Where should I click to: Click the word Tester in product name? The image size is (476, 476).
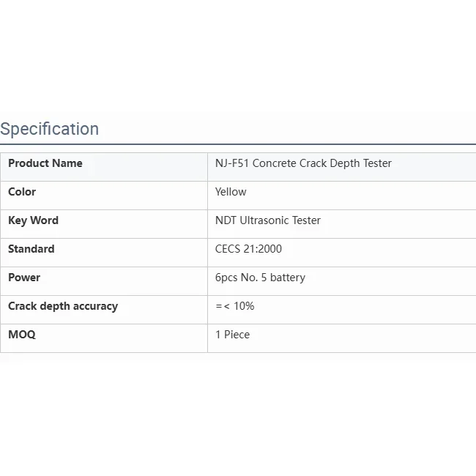[x=376, y=163]
